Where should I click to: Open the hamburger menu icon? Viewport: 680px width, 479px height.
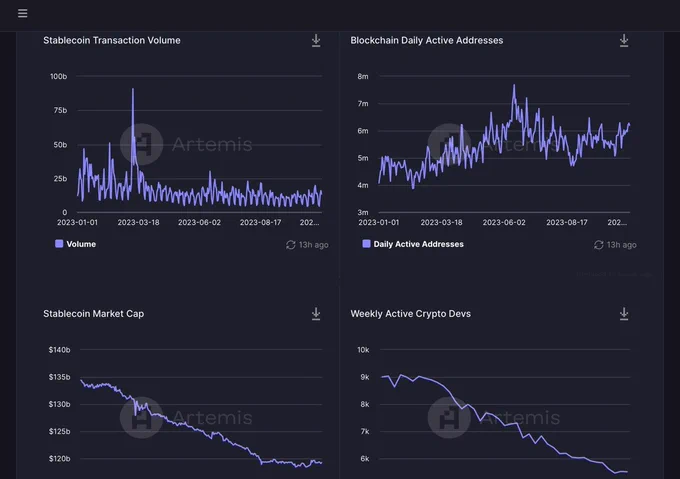23,13
